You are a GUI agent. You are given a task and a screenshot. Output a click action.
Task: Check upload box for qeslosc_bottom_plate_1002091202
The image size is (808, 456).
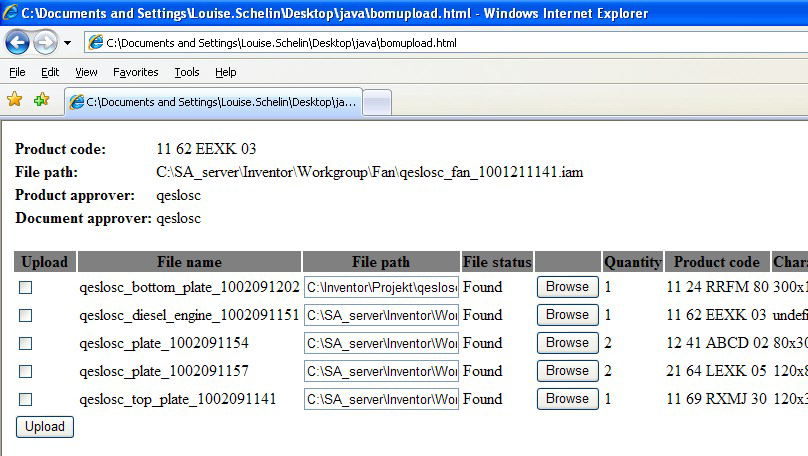click(x=25, y=288)
